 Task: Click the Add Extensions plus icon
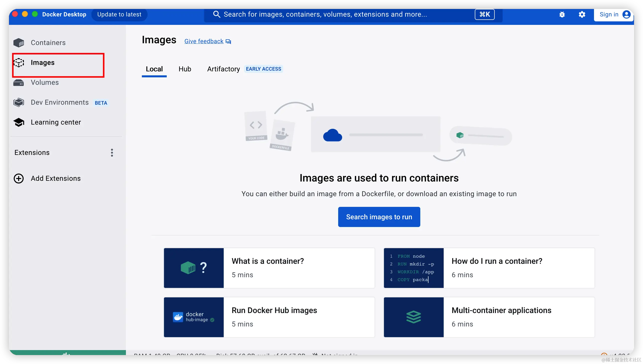(x=19, y=179)
